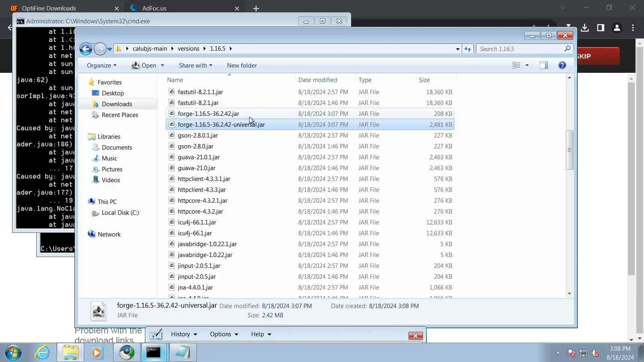This screenshot has height=362, width=644.
Task: Open recent locations dropdown beside Forward
Action: coord(109,49)
